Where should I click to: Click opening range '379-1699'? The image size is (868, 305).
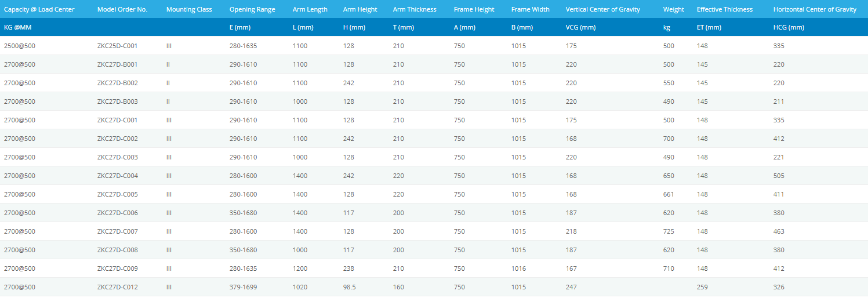click(x=244, y=287)
